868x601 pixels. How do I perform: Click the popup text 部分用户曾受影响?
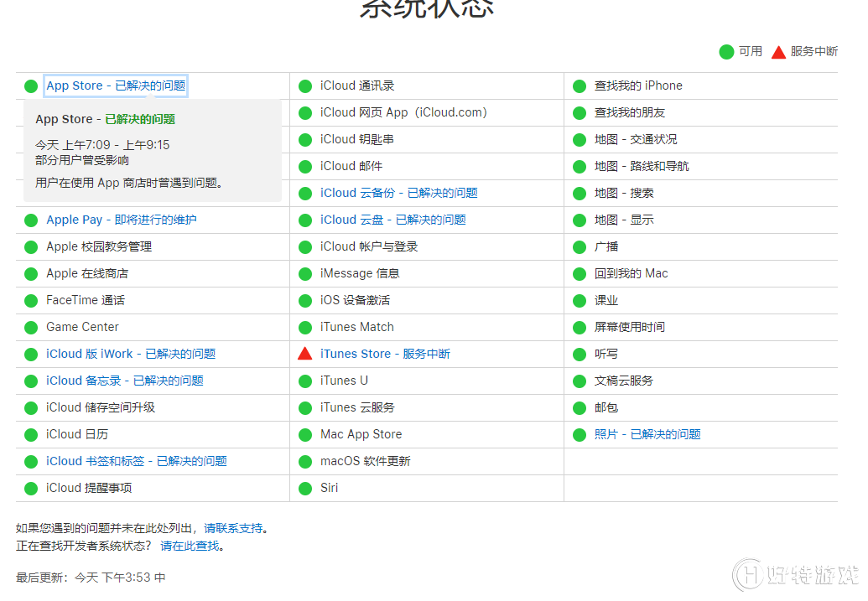click(x=82, y=160)
